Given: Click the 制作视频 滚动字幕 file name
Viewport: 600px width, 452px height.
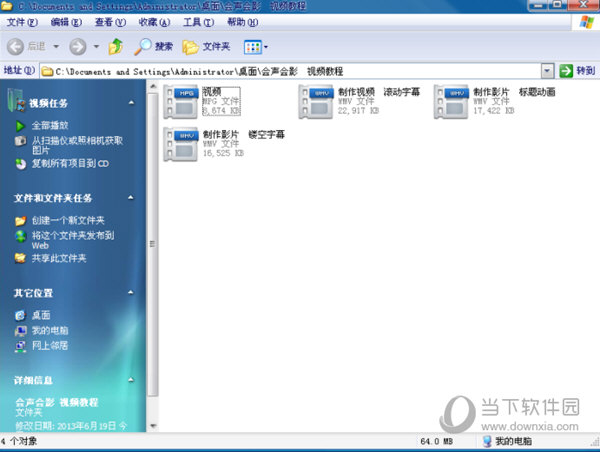Looking at the screenshot, I should pyautogui.click(x=379, y=92).
